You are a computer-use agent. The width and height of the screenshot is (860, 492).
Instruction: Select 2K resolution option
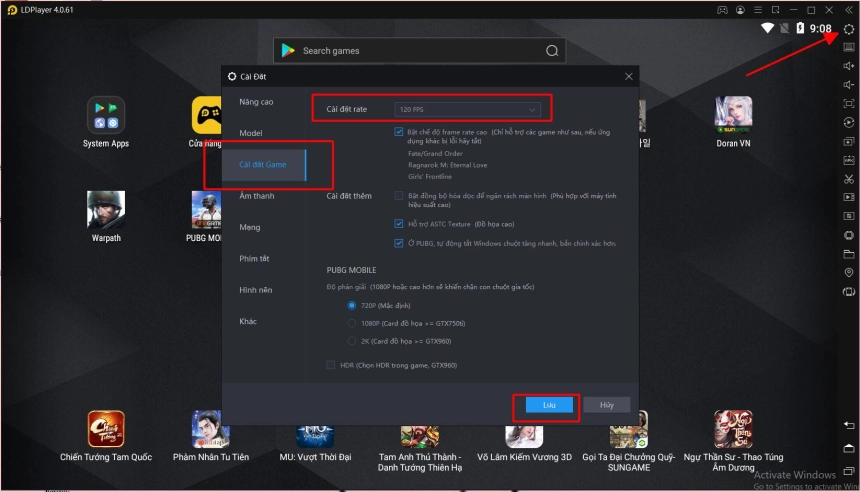click(x=352, y=341)
